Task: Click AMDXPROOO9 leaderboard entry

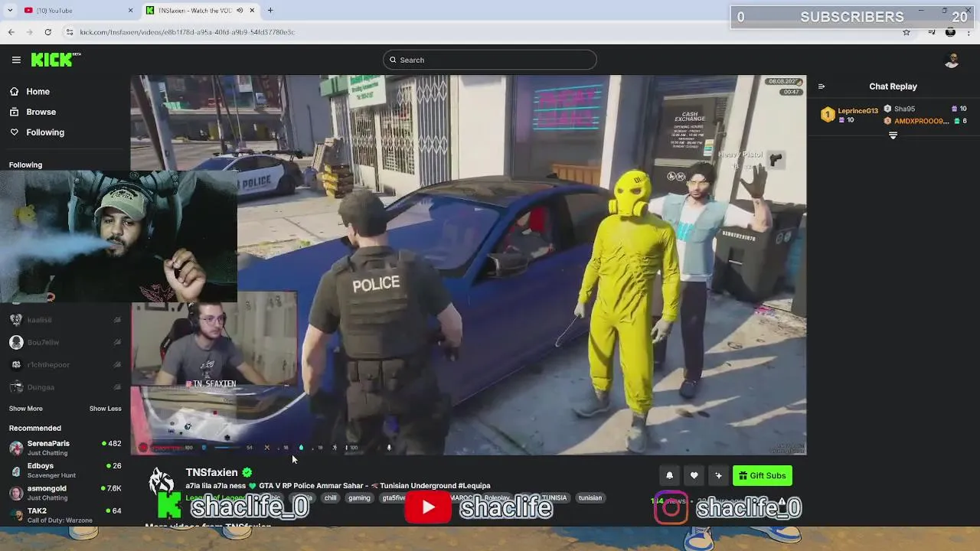Action: coord(925,121)
